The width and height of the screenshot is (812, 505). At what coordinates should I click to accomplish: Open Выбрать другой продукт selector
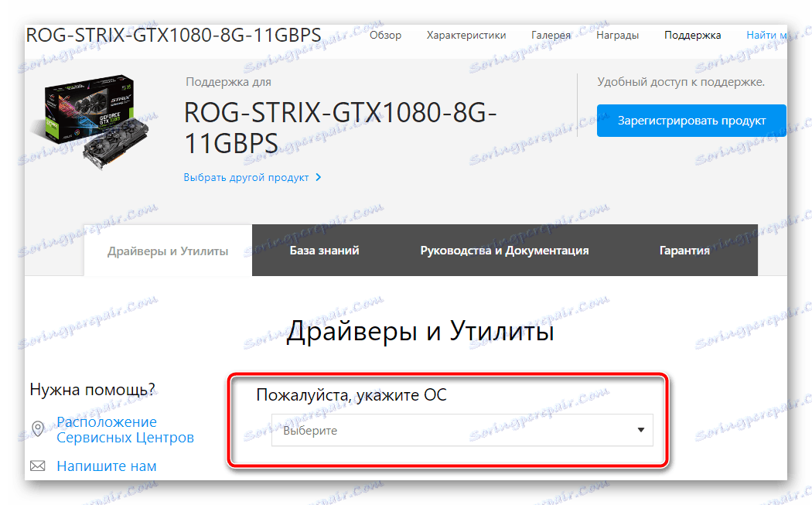(x=246, y=177)
